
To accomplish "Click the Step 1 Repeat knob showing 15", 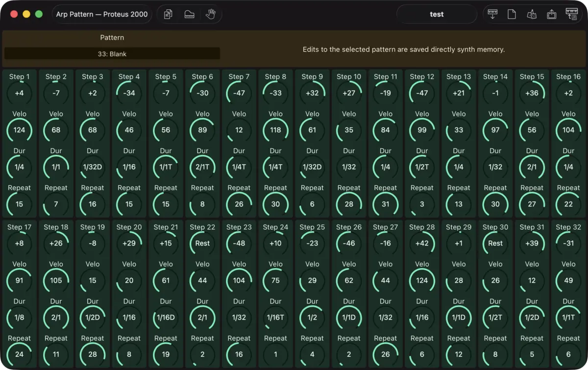I will [x=19, y=204].
